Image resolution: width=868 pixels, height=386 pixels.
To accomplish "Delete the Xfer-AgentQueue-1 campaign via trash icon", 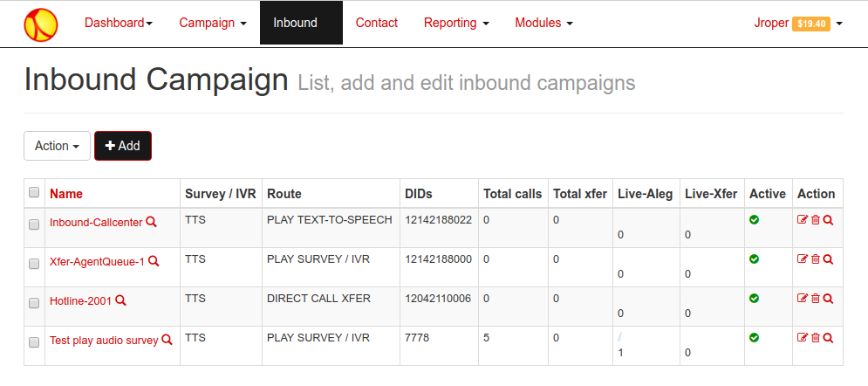I will coord(816,259).
